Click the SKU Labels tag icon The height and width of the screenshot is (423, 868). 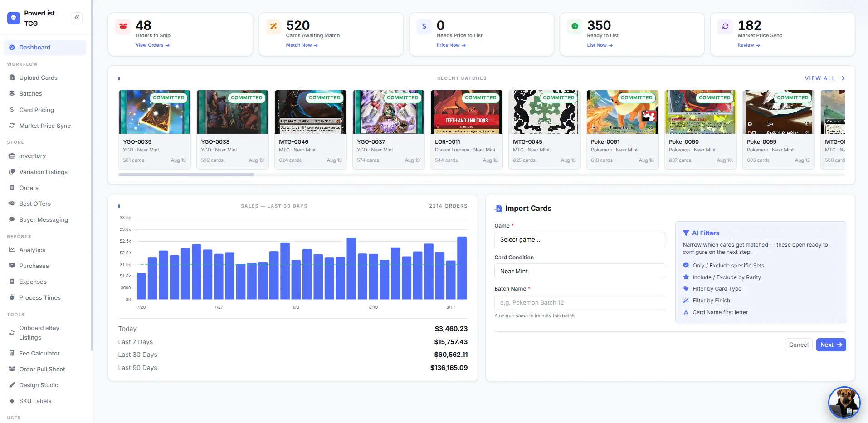tap(12, 401)
